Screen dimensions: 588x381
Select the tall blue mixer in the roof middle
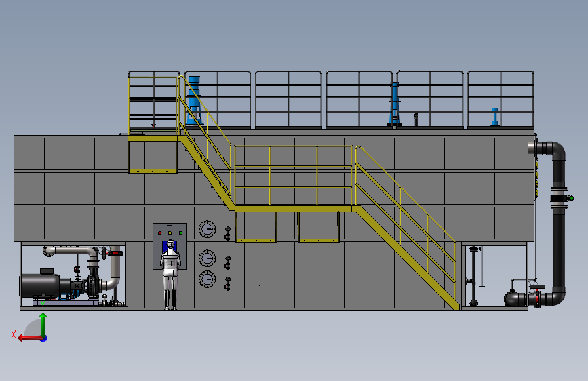point(394,104)
